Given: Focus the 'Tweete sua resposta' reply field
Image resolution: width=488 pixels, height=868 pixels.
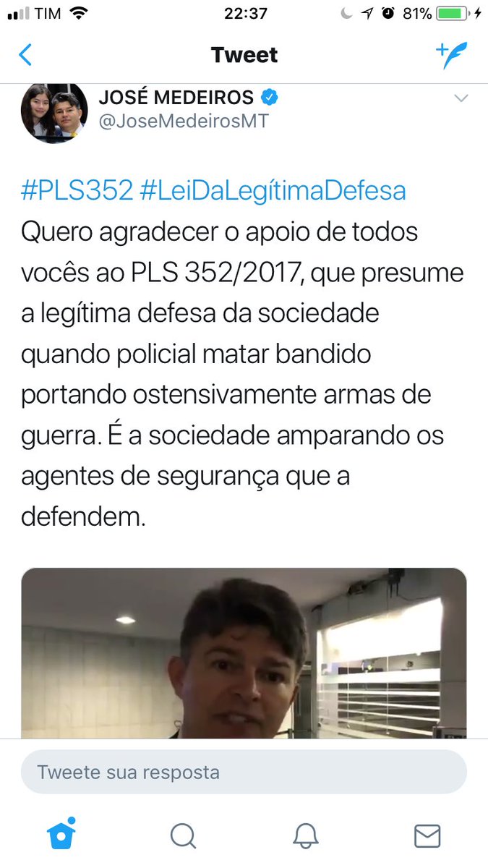Looking at the screenshot, I should (x=244, y=772).
